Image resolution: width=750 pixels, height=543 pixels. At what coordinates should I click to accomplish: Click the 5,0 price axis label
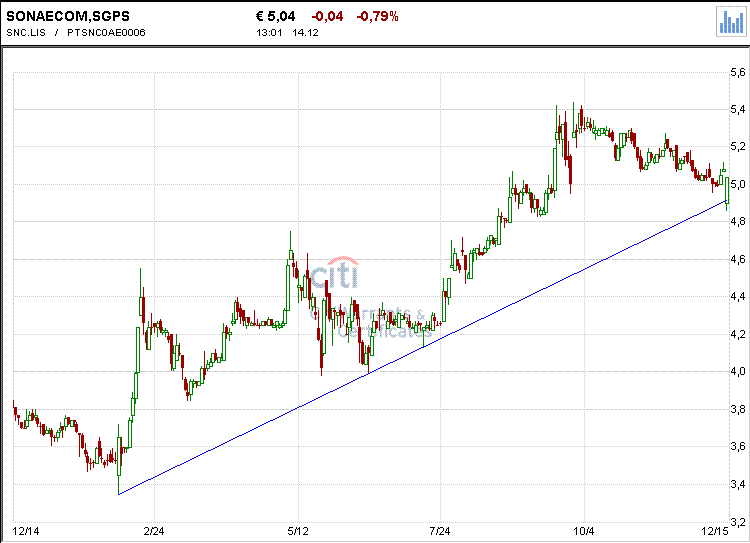tap(738, 184)
